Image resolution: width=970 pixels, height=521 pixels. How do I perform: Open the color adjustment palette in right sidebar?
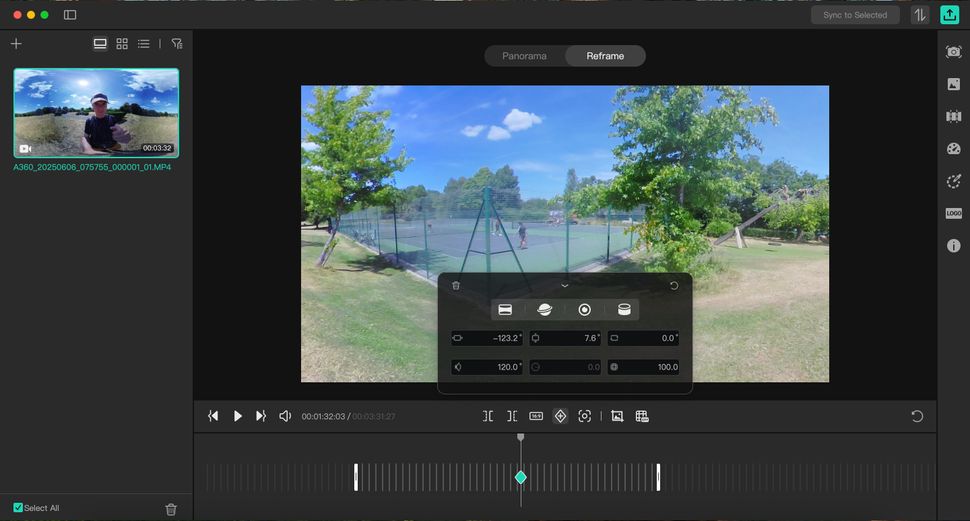coord(953,149)
